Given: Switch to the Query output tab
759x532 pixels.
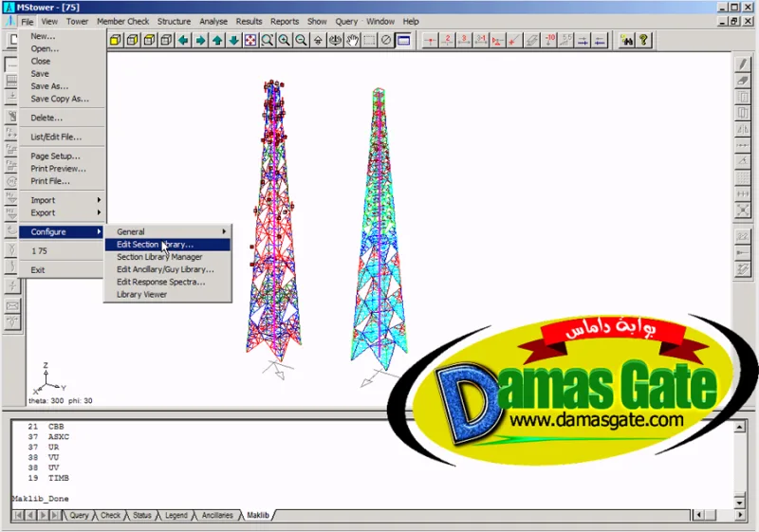Looking at the screenshot, I should [79, 515].
